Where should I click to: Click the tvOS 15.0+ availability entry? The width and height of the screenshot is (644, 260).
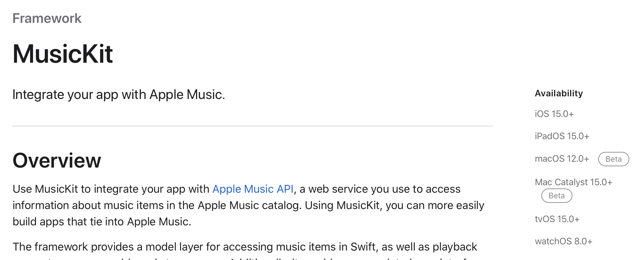point(557,219)
